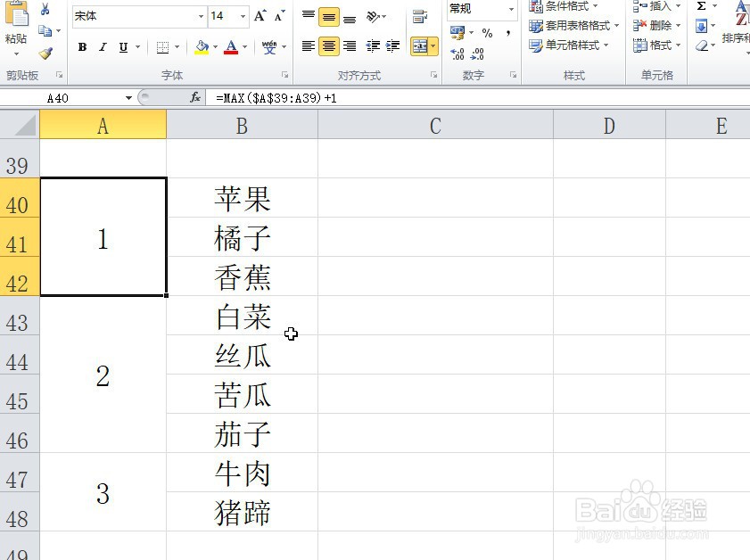Open the font name dropdown showing 宋体
This screenshot has width=750, height=560.
pos(202,16)
